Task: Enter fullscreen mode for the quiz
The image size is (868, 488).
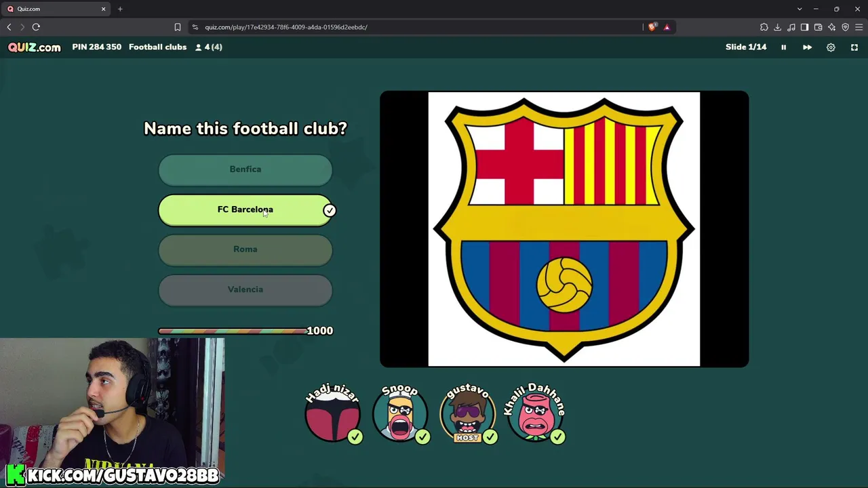Action: coord(854,47)
